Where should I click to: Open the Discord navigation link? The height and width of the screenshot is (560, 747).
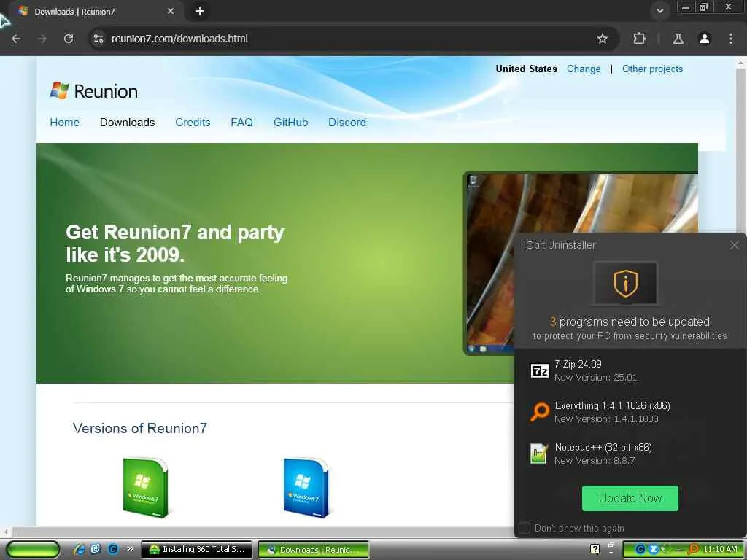pos(347,122)
